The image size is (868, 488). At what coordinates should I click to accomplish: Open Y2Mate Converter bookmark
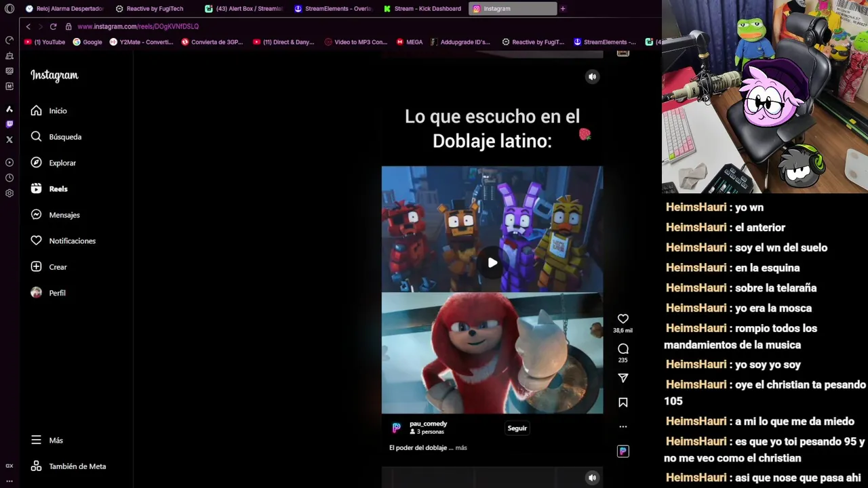pyautogui.click(x=141, y=42)
